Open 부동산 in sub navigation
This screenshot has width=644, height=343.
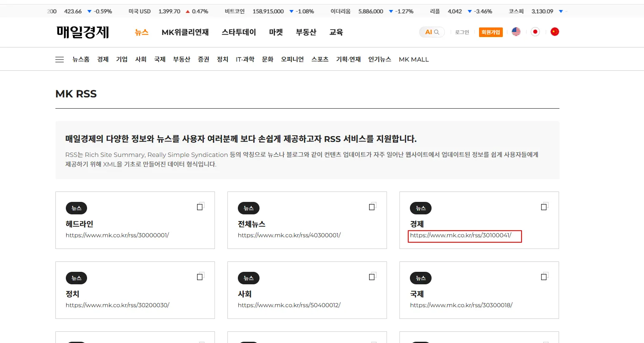(182, 60)
